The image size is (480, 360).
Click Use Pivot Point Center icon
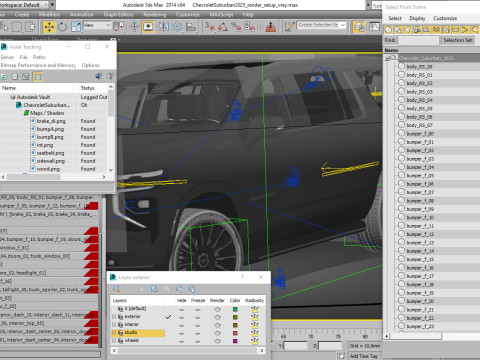(x=119, y=27)
